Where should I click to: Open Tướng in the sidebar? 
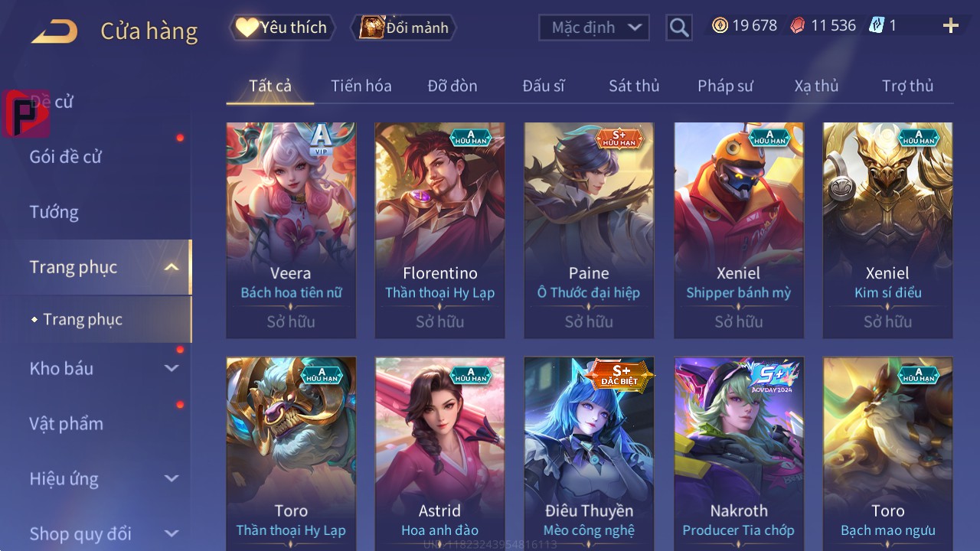[54, 212]
